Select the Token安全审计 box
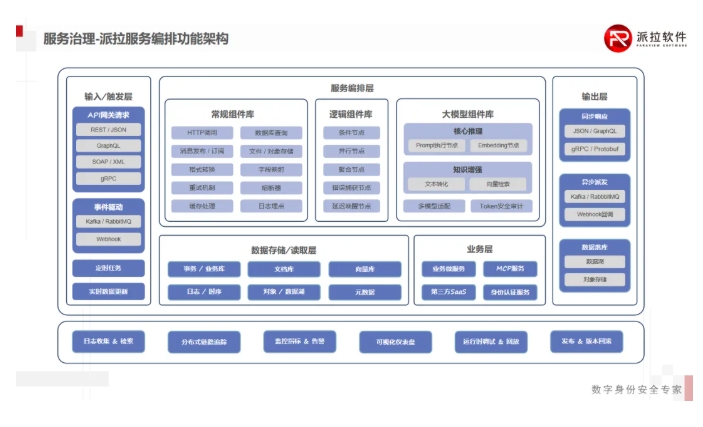Screen dimensions: 703x427 point(501,206)
